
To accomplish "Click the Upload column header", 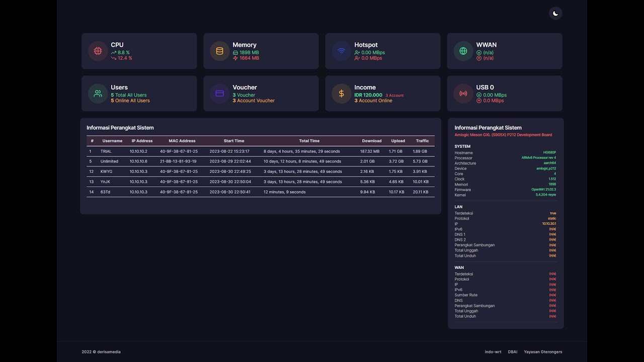I will click(398, 141).
